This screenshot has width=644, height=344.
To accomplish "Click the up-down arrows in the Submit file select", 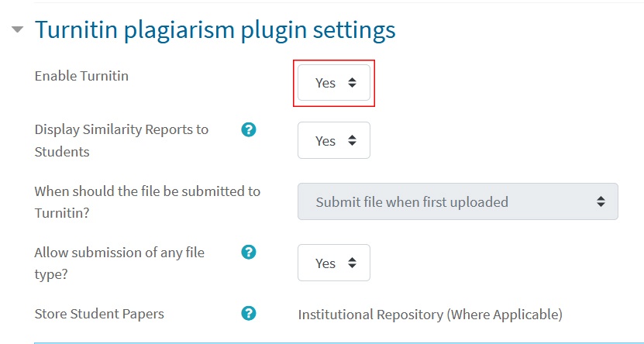I will coord(601,201).
